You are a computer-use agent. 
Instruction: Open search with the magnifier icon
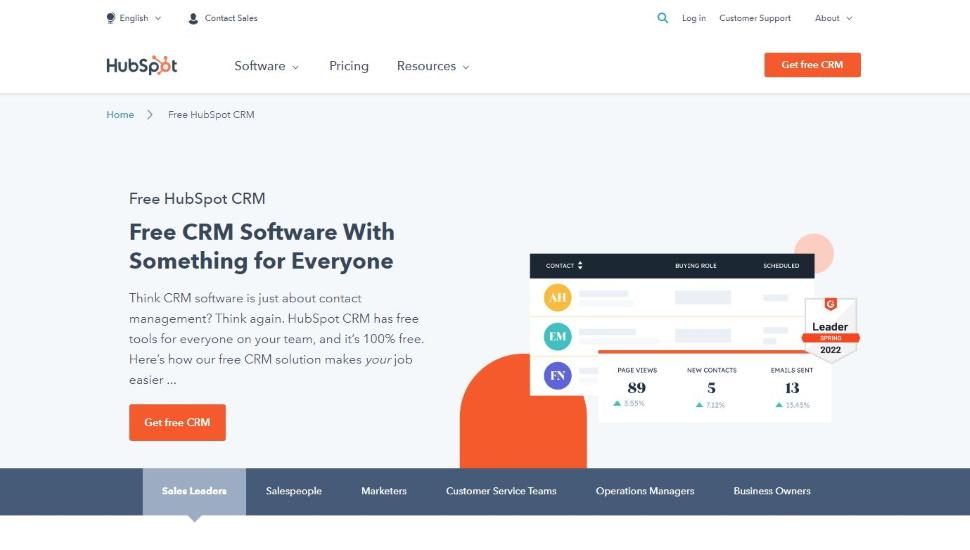[663, 18]
